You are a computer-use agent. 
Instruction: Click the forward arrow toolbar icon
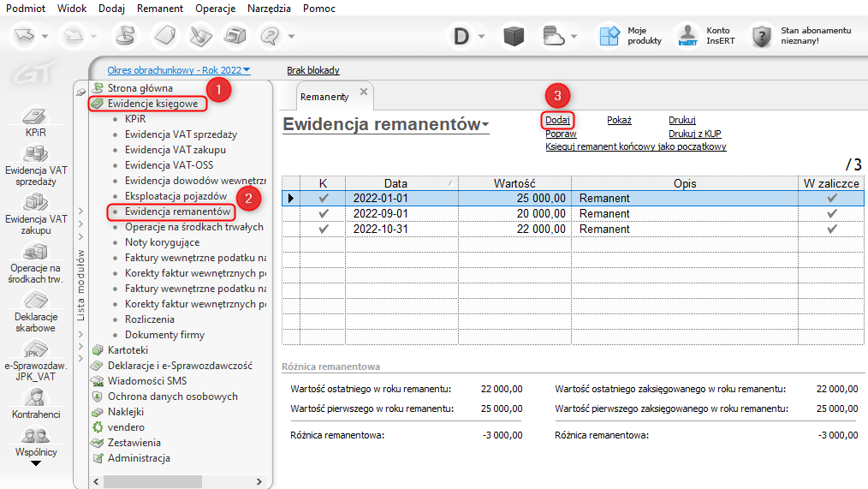tap(73, 37)
